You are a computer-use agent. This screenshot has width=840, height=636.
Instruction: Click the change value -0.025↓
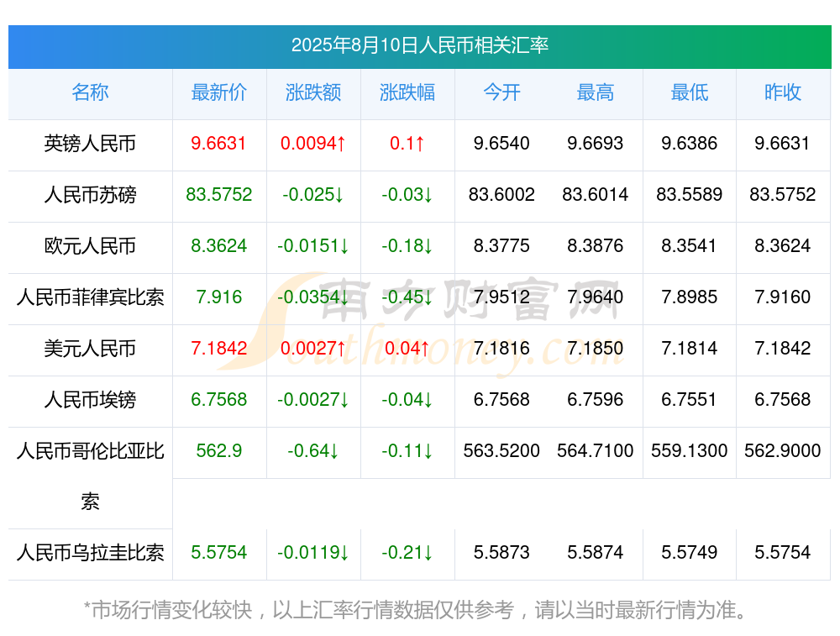point(312,195)
